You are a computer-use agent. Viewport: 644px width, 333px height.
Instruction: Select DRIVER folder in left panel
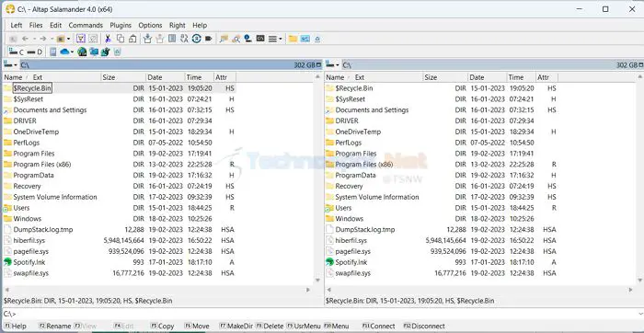click(x=25, y=121)
